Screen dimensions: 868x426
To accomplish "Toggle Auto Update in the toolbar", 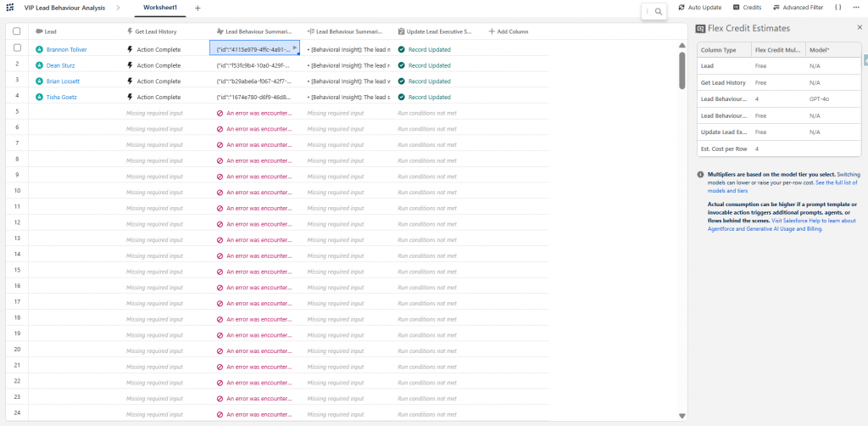I will pyautogui.click(x=699, y=8).
